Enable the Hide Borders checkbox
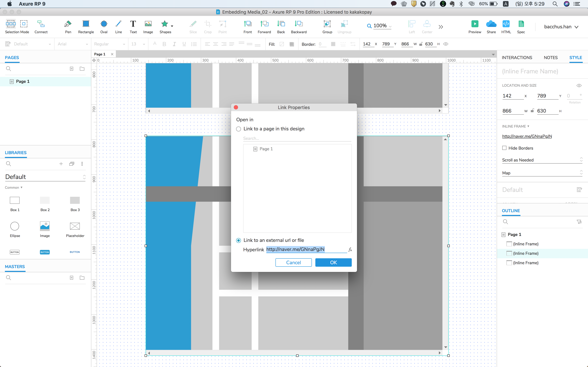 (504, 148)
